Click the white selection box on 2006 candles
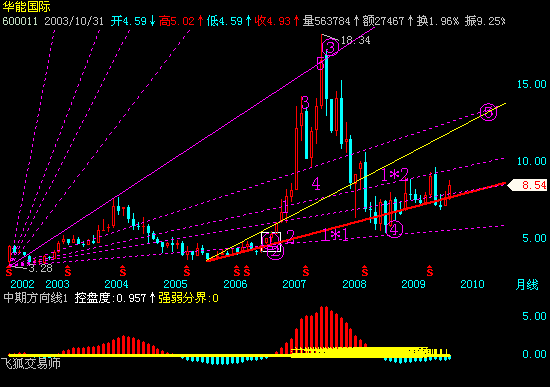The width and height of the screenshot is (550, 387). (271, 242)
